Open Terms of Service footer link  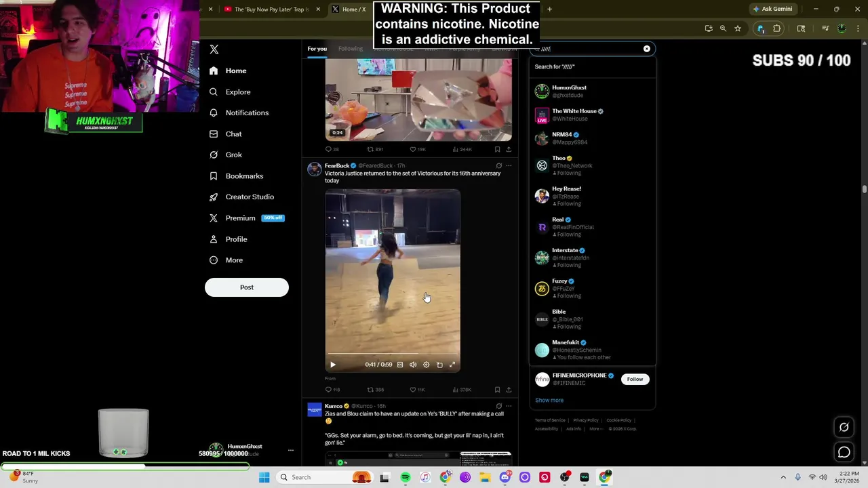click(x=550, y=420)
